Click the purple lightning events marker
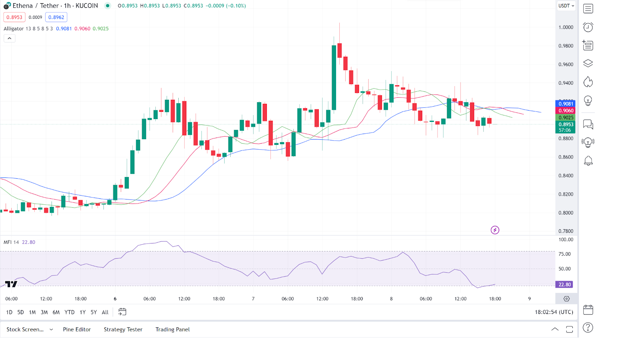 [495, 230]
